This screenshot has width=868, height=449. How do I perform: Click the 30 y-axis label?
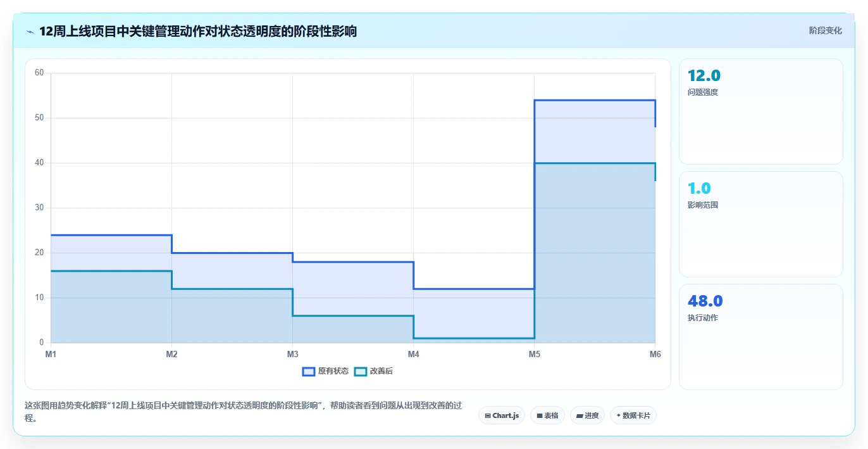[39, 208]
